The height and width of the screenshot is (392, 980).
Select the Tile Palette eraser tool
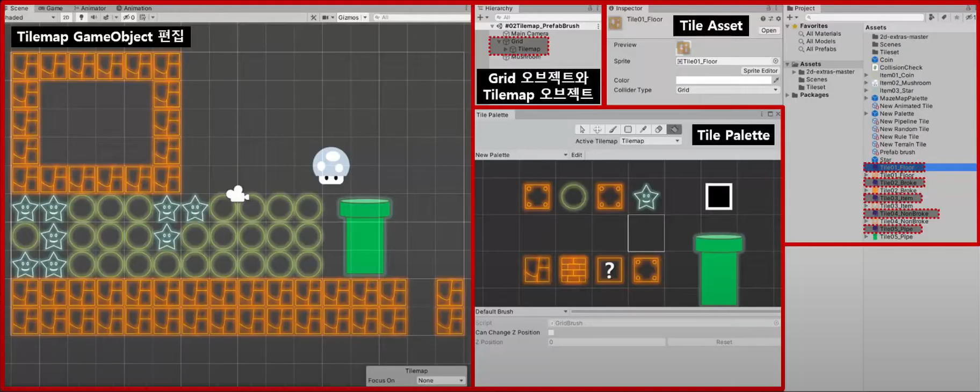[659, 129]
